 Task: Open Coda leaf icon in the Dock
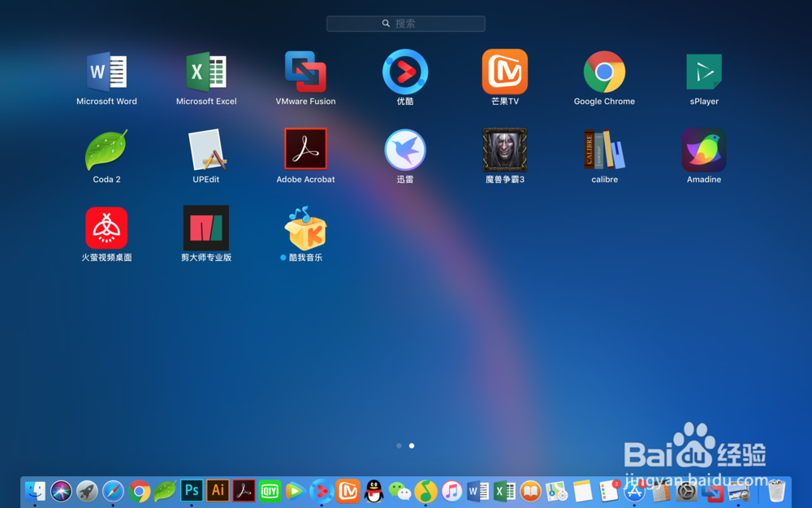pyautogui.click(x=165, y=490)
